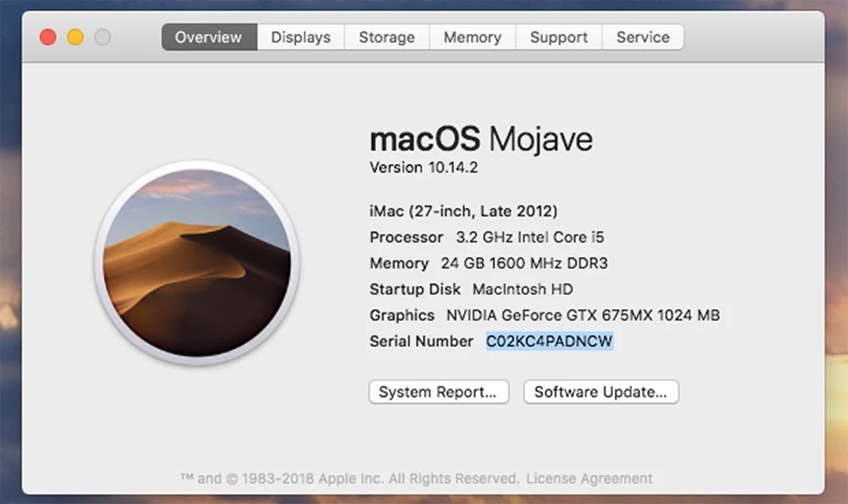The width and height of the screenshot is (848, 504).
Task: Click the Memory 24 GB 1600 MHz DDR3 line
Action: [x=489, y=263]
